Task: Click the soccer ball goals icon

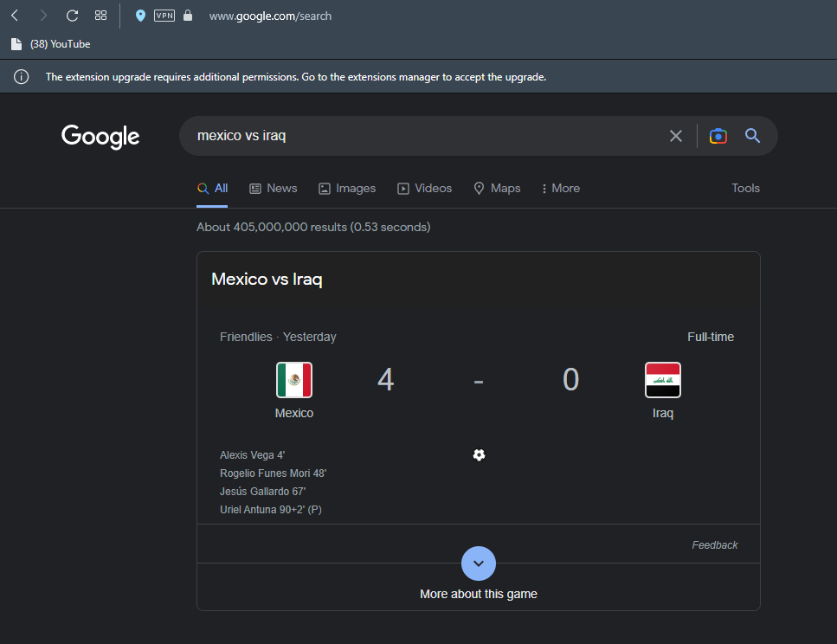Action: 479,454
